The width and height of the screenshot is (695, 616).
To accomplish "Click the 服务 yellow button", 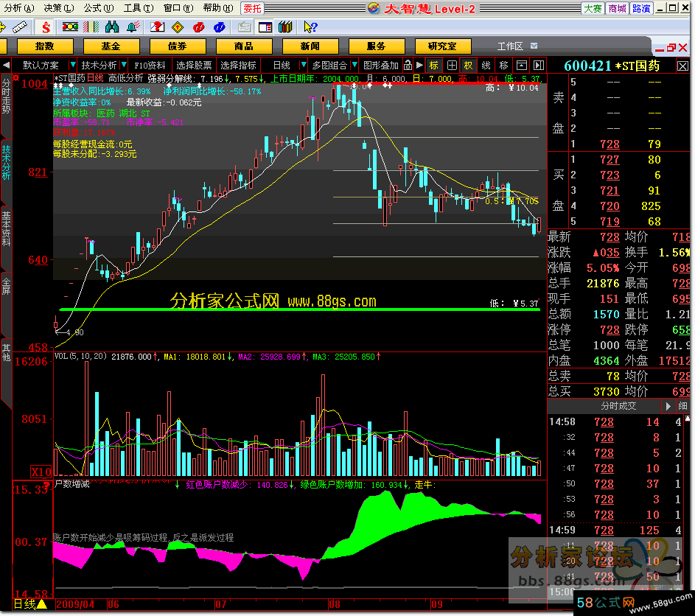I will click(x=377, y=46).
